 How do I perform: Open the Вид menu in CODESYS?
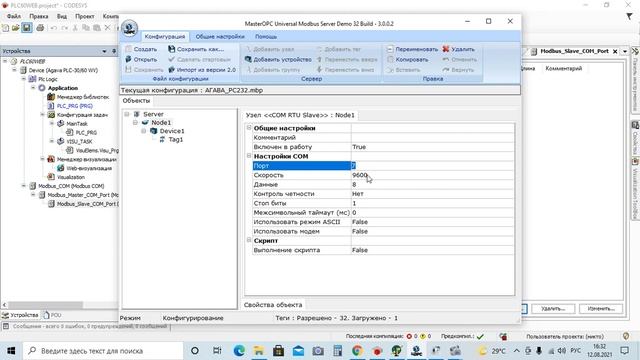click(x=62, y=16)
